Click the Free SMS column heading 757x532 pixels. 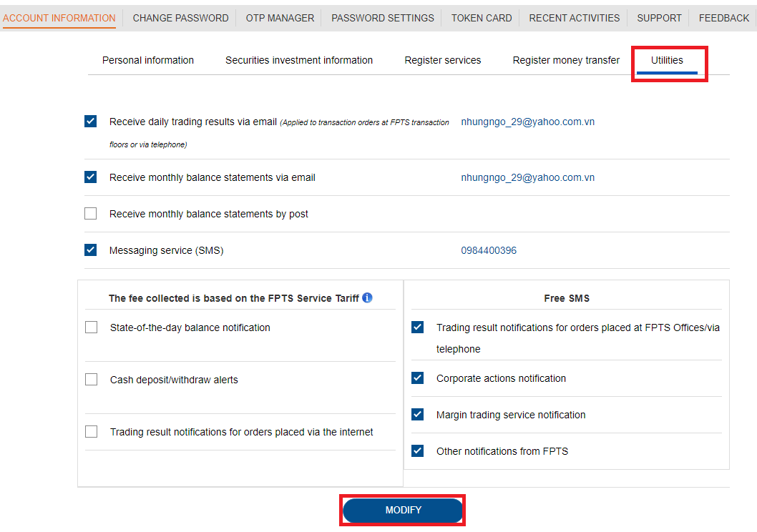pyautogui.click(x=566, y=298)
